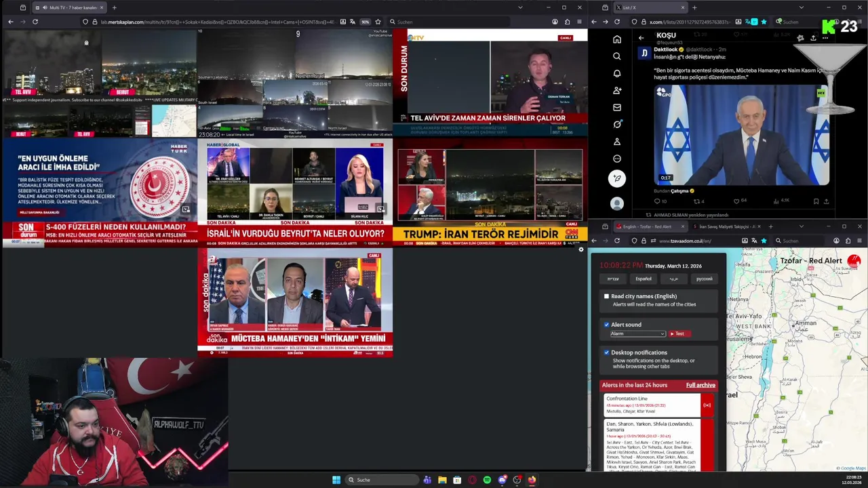The image size is (868, 488).
Task: Open the Full archive link
Action: coord(701,385)
